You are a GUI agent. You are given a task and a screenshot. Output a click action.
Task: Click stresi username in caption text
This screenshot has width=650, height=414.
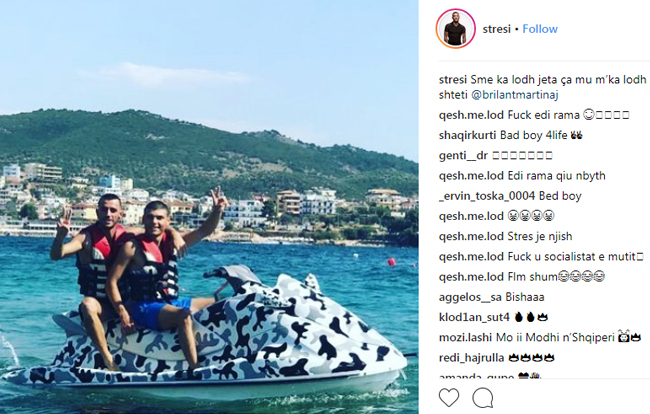point(453,80)
